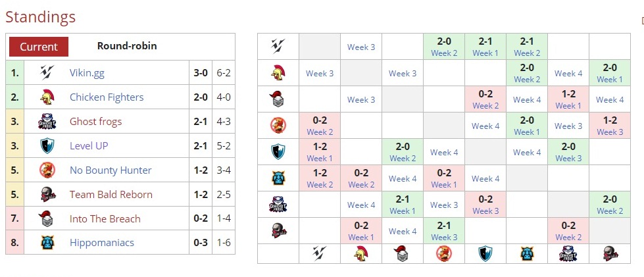This screenshot has height=277, width=644.
Task: Click Chicken Fighters helmet in crosstable left column
Action: [278, 73]
